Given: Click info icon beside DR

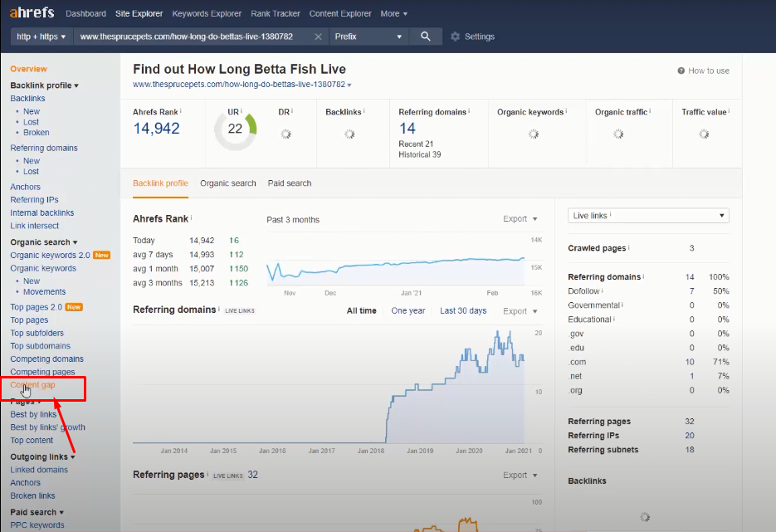Looking at the screenshot, I should click(292, 111).
